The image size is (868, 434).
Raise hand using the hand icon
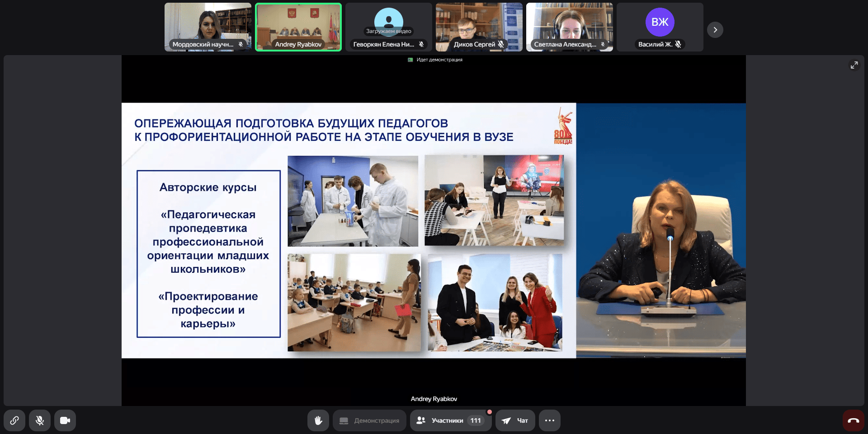(318, 420)
